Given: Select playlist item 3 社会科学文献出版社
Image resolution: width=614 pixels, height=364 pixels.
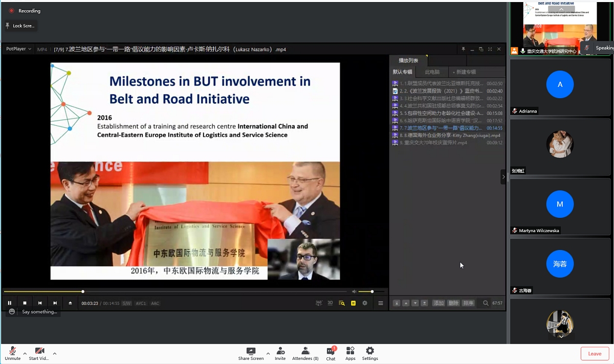Looking at the screenshot, I should pyautogui.click(x=447, y=98).
